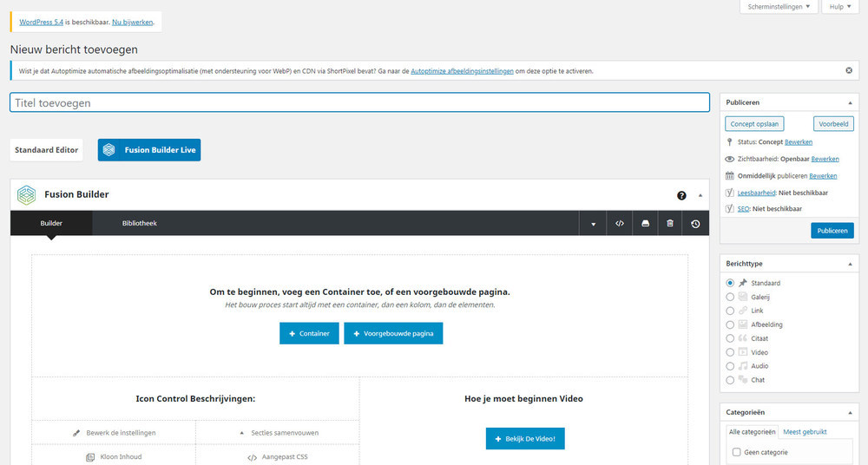Screen dimensions: 868x465
Task: Click the pencil icon for Bewerk de instellingen
Action: (76, 433)
